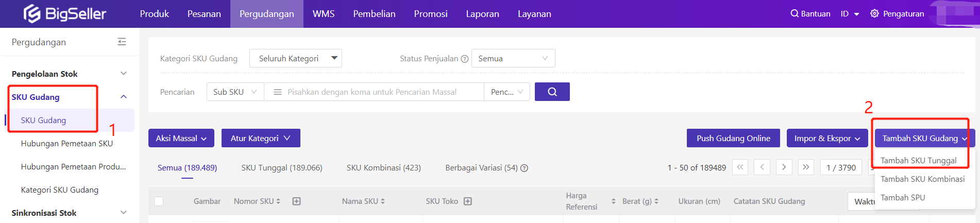Click the blue search magnifier button
The image size is (980, 223).
(552, 92)
